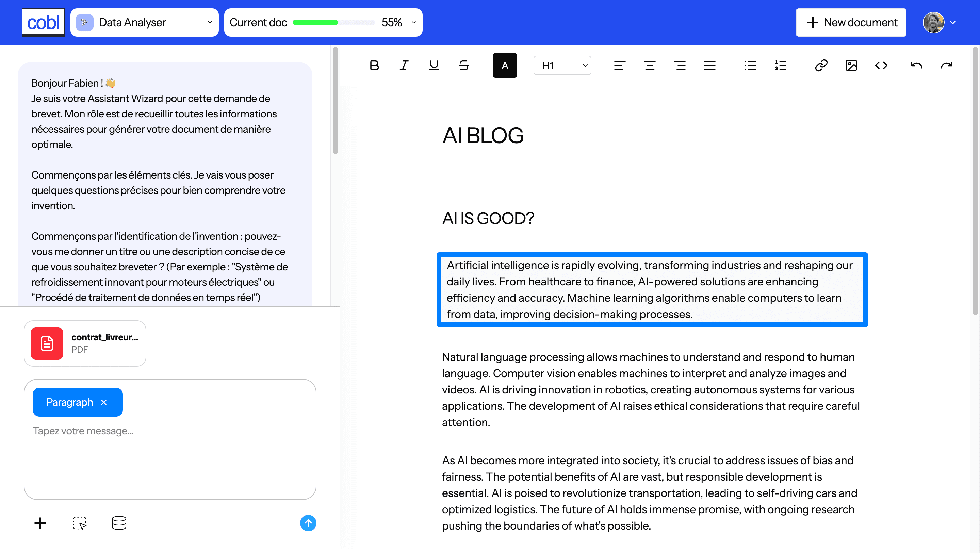Toggle underline formatting
Viewport: 980px width, 553px height.
click(x=434, y=65)
